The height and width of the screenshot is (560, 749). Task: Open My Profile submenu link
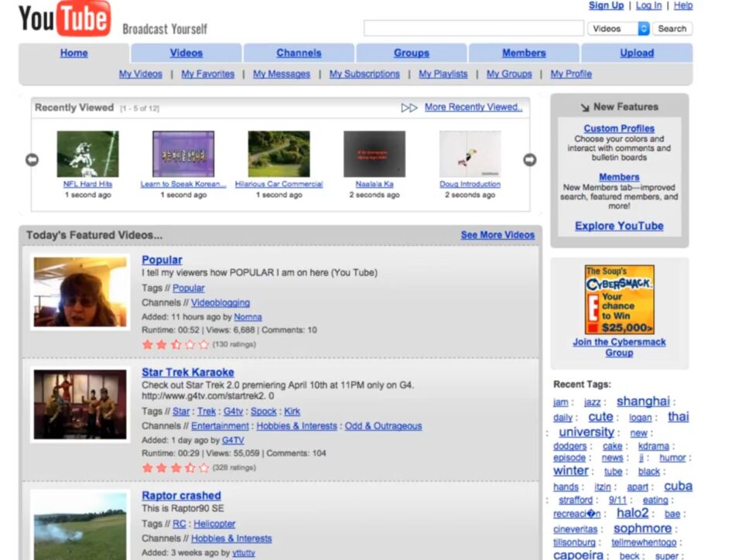[x=571, y=74]
